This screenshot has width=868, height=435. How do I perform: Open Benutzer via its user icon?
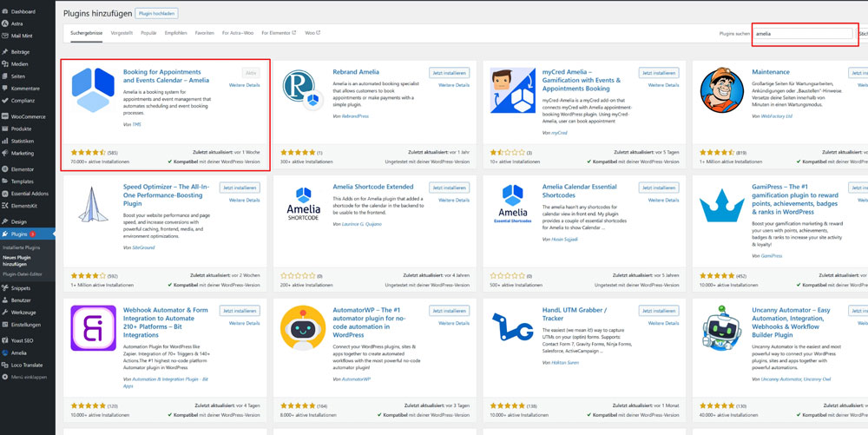click(5, 300)
